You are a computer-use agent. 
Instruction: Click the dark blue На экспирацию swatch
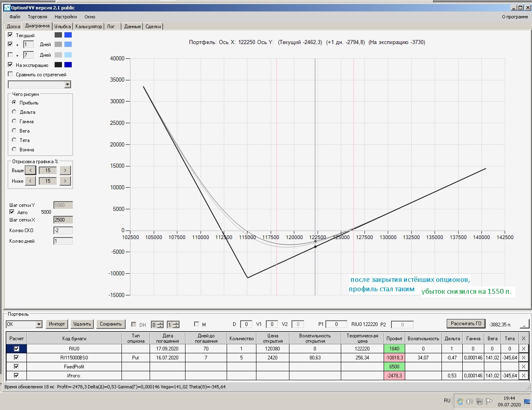point(68,65)
